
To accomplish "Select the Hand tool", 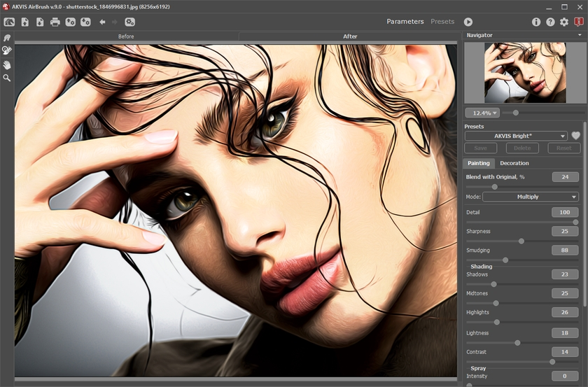I will (x=7, y=64).
